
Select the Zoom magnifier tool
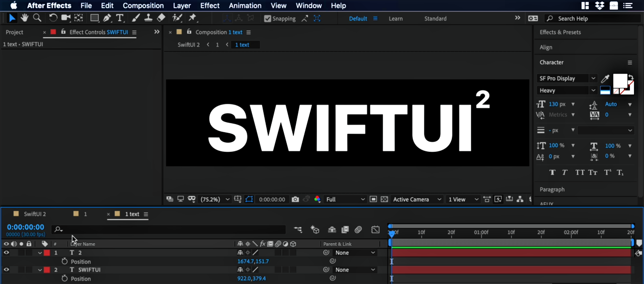37,18
